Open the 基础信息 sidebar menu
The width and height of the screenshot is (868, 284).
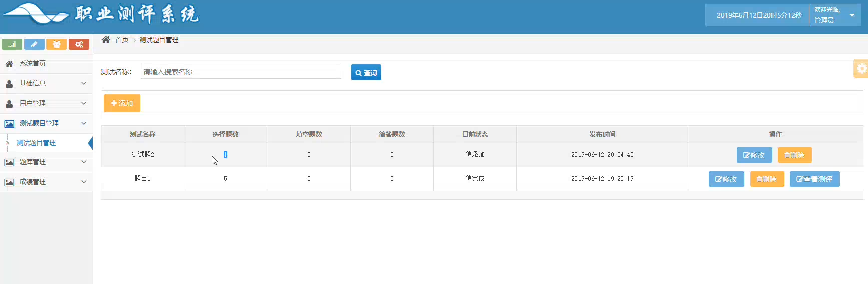coord(46,84)
